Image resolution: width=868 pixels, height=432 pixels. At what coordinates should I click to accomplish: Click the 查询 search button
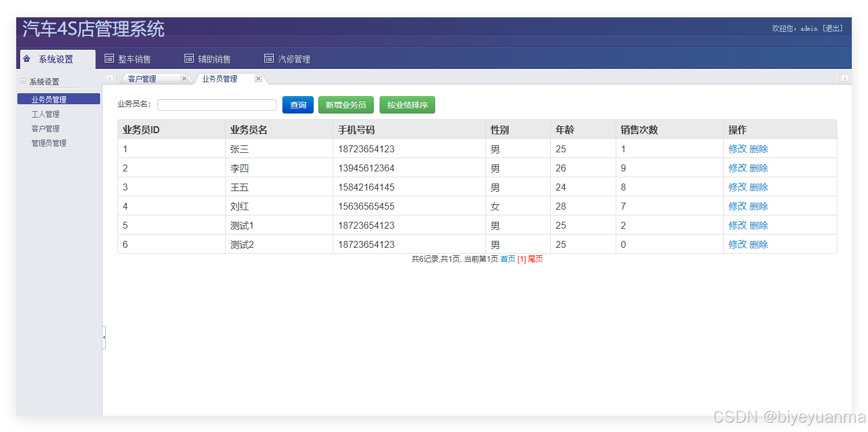tap(297, 105)
